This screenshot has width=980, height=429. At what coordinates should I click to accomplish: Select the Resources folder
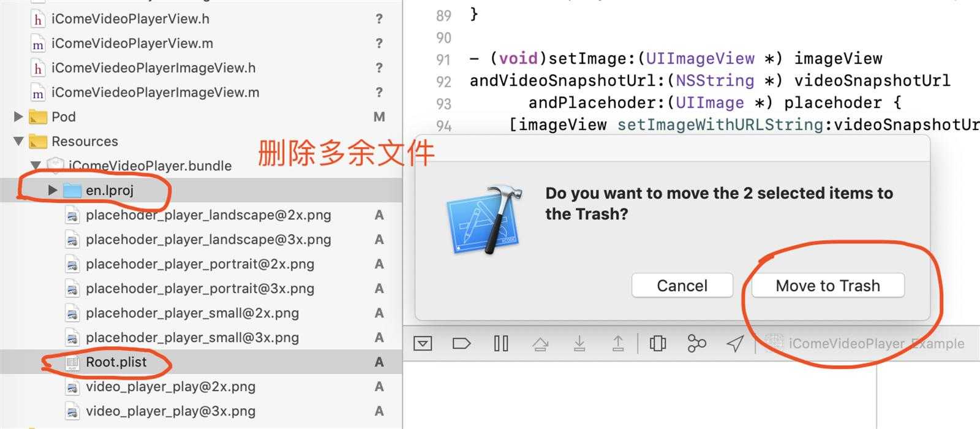tap(85, 142)
